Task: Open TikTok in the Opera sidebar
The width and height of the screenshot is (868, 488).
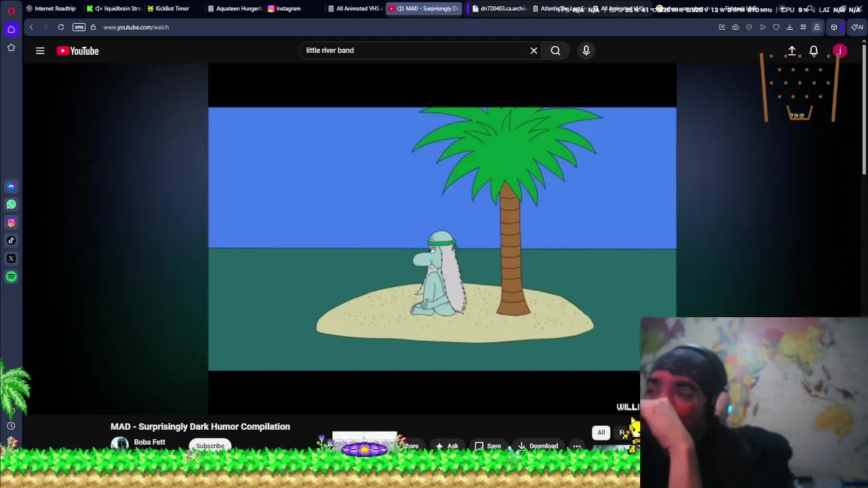Action: (x=11, y=240)
